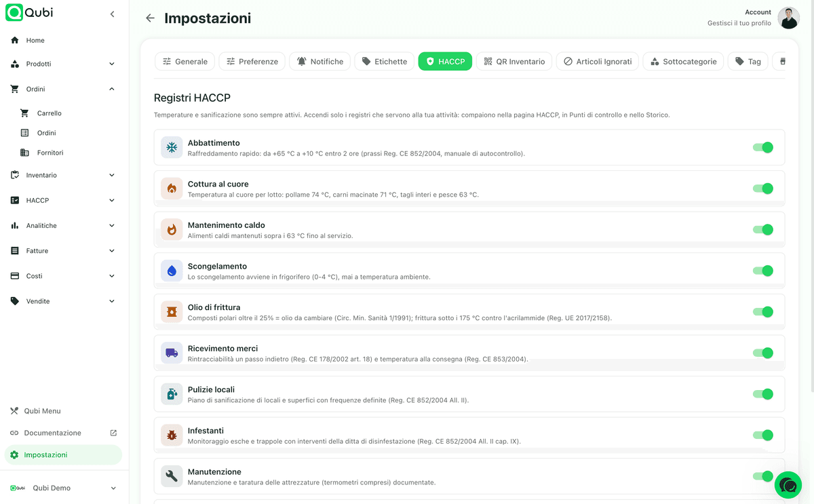This screenshot has width=814, height=504.
Task: Open the QR Inventario tab
Action: (x=515, y=61)
